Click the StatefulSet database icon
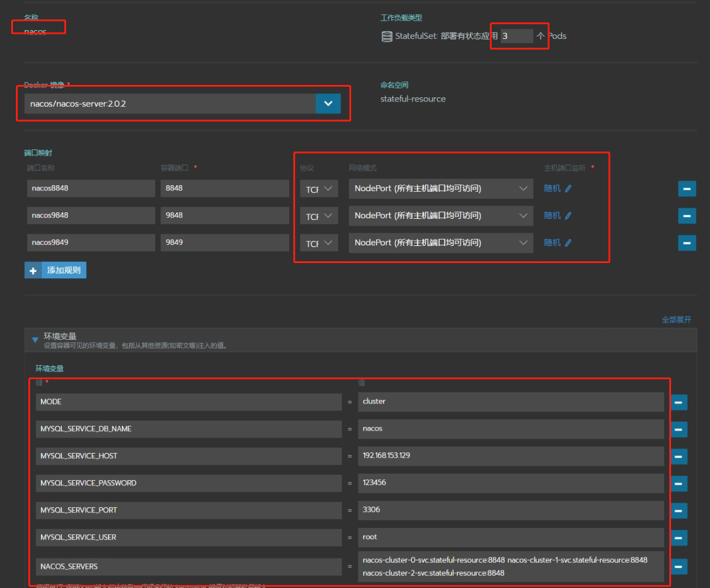This screenshot has height=588, width=710. (387, 37)
